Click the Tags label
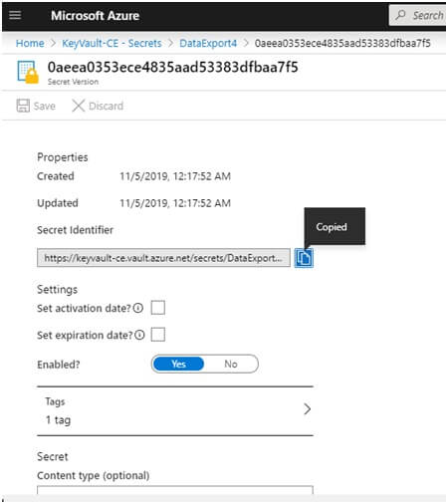448x504 pixels. pos(55,401)
